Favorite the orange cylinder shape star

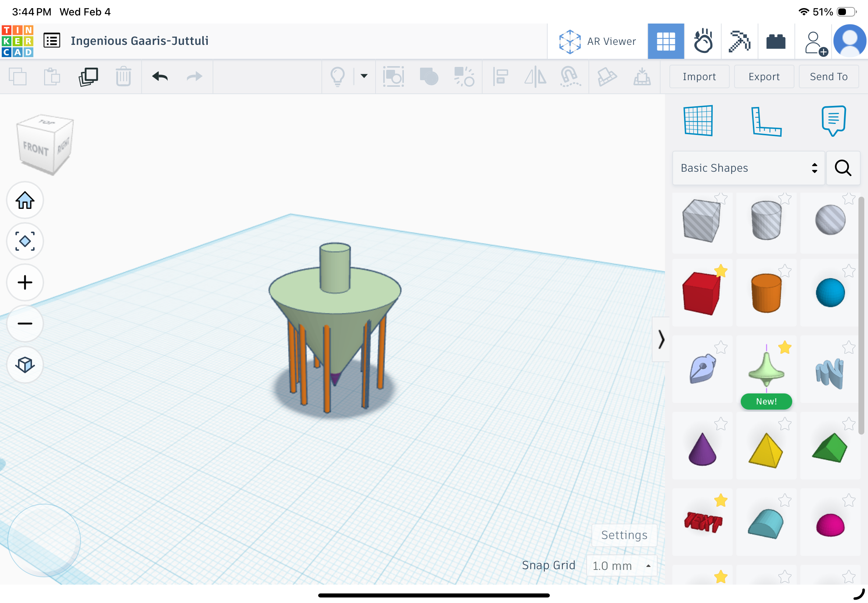pos(785,271)
